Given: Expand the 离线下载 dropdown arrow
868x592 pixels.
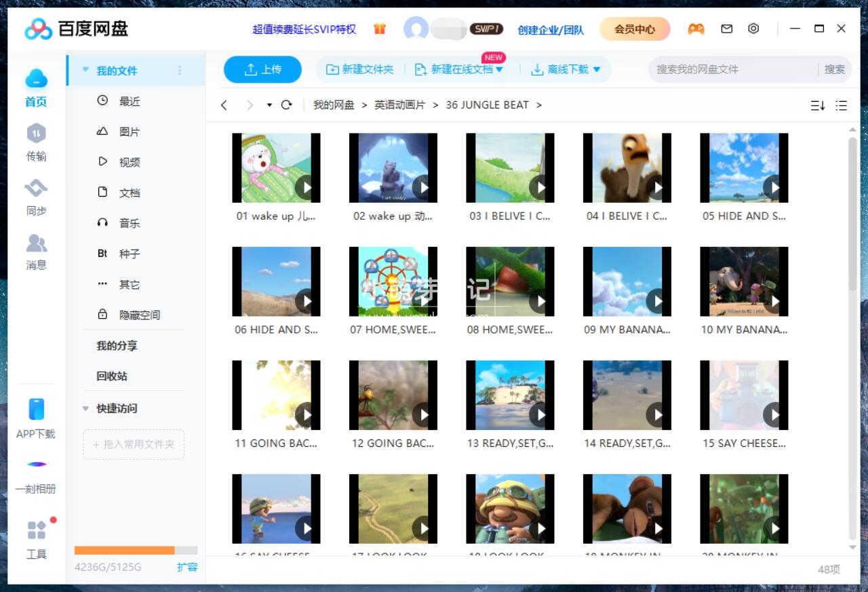Looking at the screenshot, I should pyautogui.click(x=597, y=69).
